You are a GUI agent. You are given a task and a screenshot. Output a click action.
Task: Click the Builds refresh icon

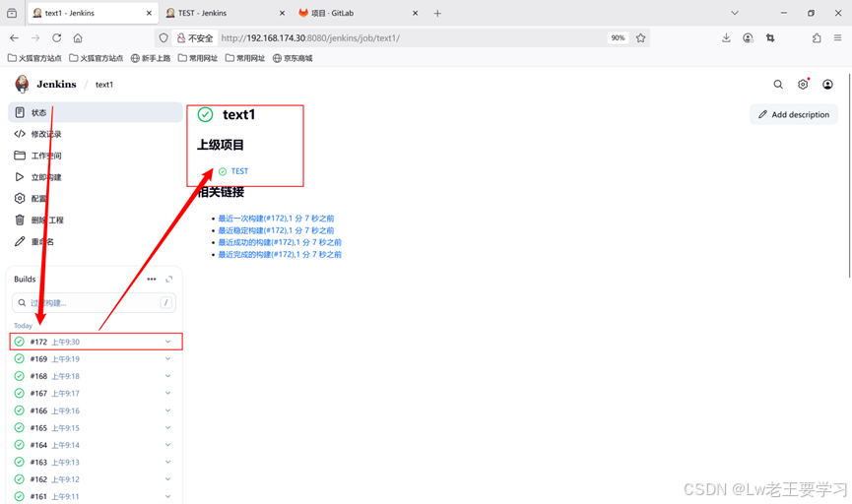click(x=169, y=280)
